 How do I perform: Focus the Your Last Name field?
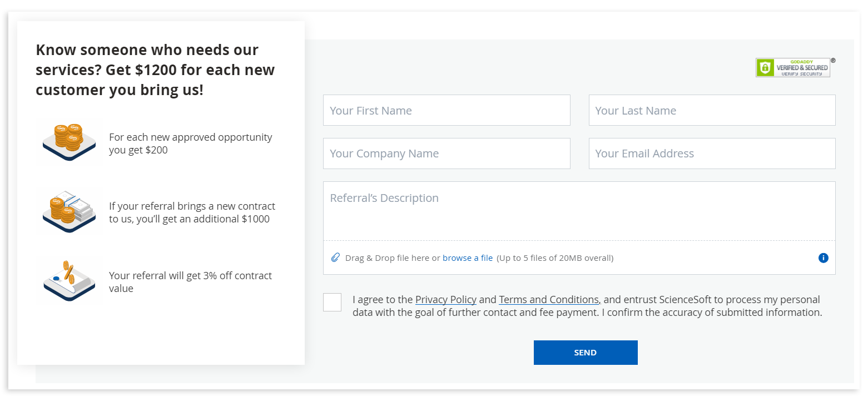coord(712,110)
